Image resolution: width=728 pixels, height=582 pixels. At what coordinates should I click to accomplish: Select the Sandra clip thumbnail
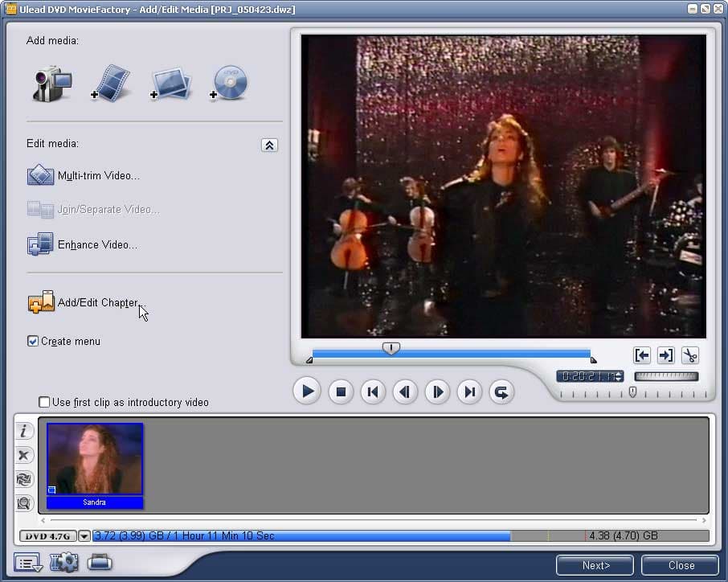point(95,458)
